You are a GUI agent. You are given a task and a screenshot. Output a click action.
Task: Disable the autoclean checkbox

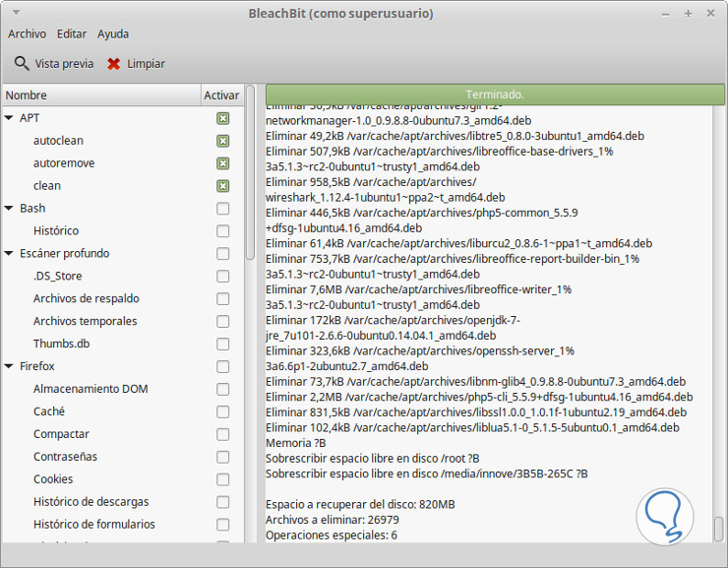pyautogui.click(x=223, y=141)
